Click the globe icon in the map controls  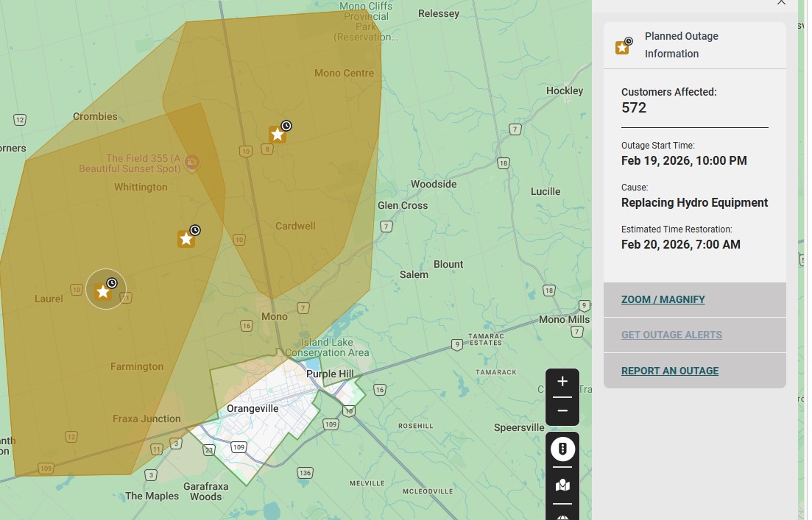tap(562, 516)
